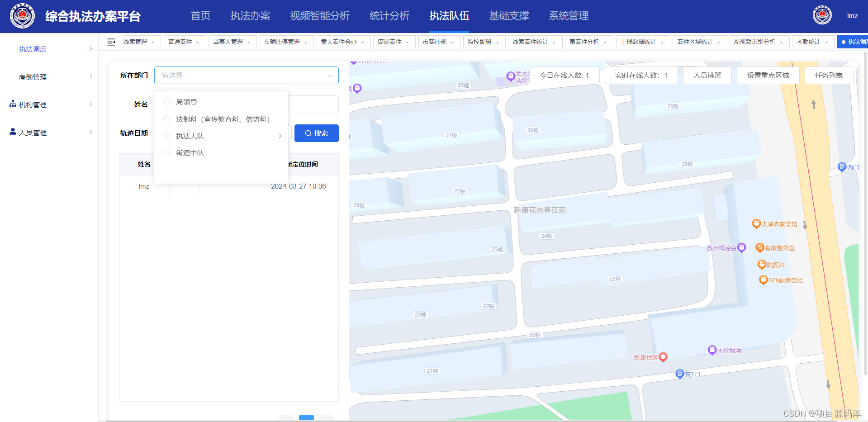Click the tab list hamburger icon
This screenshot has height=422, width=868.
tap(111, 42)
